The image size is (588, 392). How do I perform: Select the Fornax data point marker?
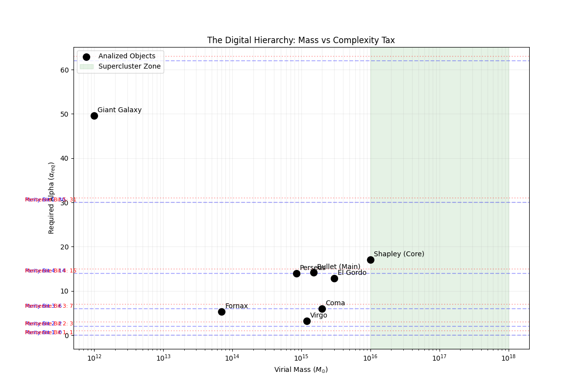pyautogui.click(x=221, y=312)
